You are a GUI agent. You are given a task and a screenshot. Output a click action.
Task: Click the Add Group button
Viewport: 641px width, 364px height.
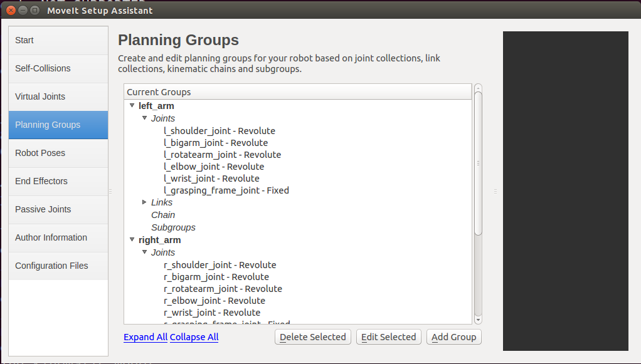coord(453,337)
